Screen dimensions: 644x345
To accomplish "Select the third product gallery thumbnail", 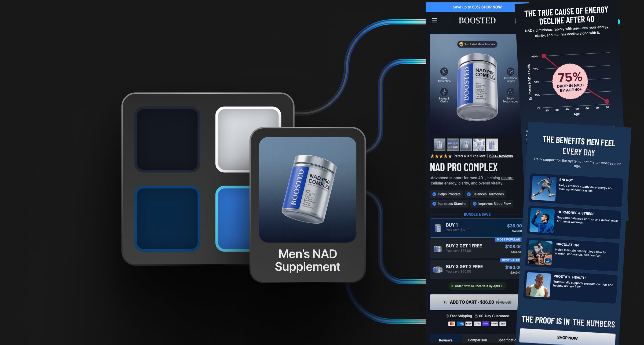I will click(466, 145).
